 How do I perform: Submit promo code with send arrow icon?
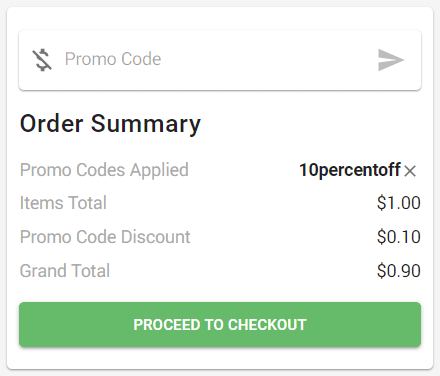[x=391, y=60]
